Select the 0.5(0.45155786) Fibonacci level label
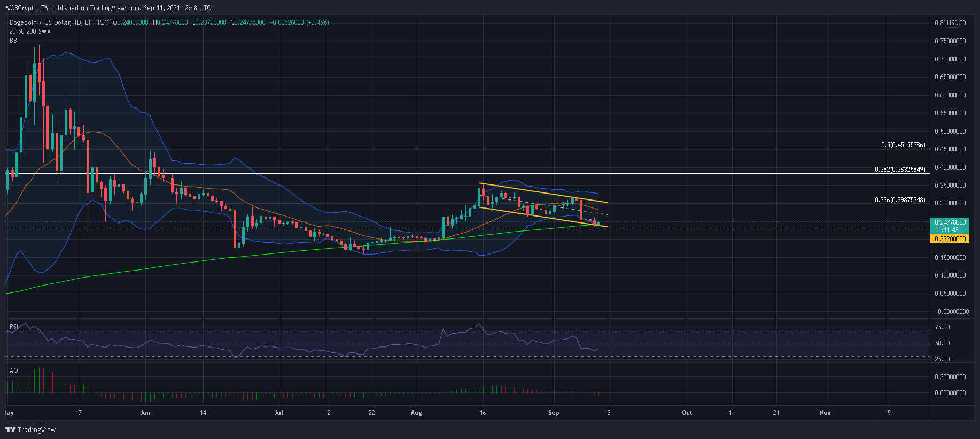Viewport: 980px width, 439px height. point(903,145)
